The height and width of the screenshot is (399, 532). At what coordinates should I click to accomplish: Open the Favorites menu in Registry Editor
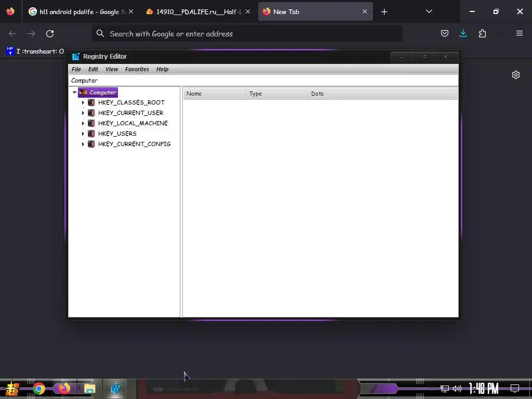click(137, 69)
